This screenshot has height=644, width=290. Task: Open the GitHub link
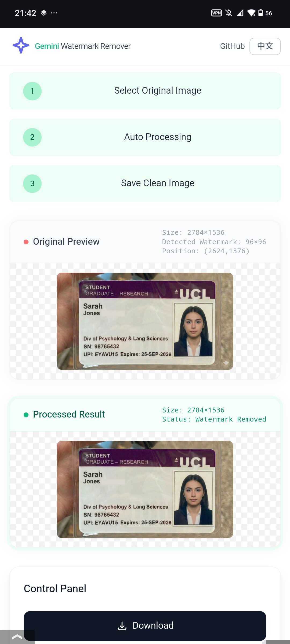pos(232,46)
